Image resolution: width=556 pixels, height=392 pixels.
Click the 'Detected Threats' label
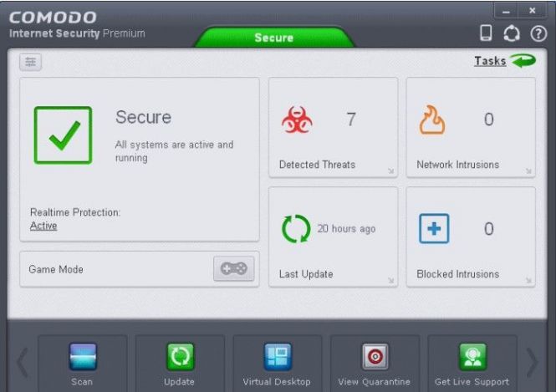[x=317, y=165]
